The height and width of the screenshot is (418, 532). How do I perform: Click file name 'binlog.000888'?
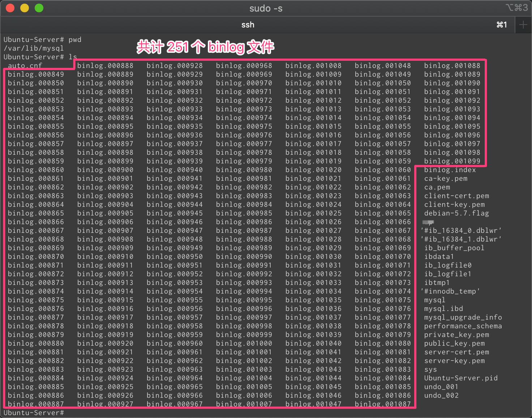point(105,66)
